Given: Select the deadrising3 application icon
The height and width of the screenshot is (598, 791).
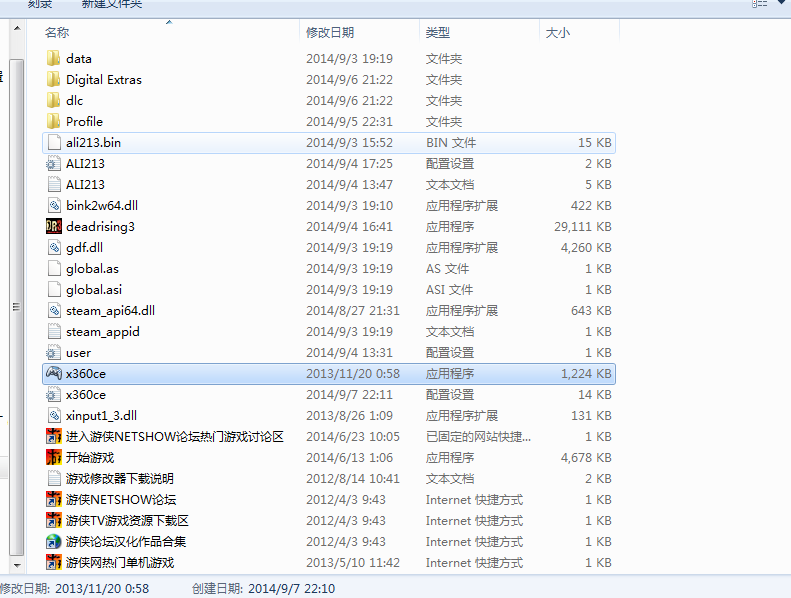Looking at the screenshot, I should 53,227.
